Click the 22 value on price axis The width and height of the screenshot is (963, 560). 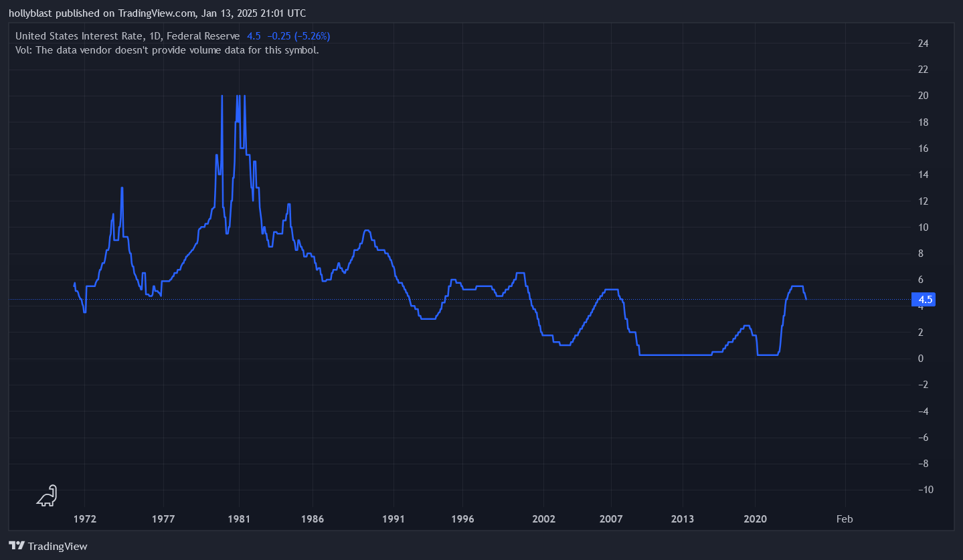click(923, 70)
